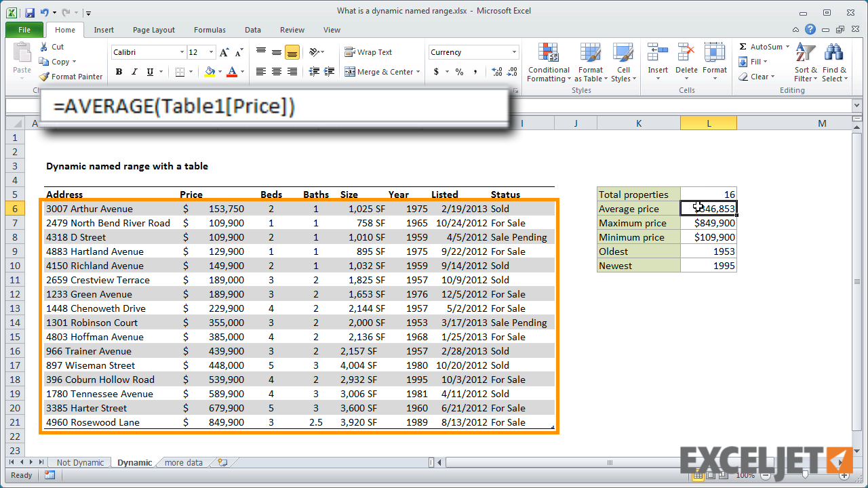Customize Quick Access Toolbar dropdown
Viewport: 868px width, 488px height.
[x=89, y=12]
